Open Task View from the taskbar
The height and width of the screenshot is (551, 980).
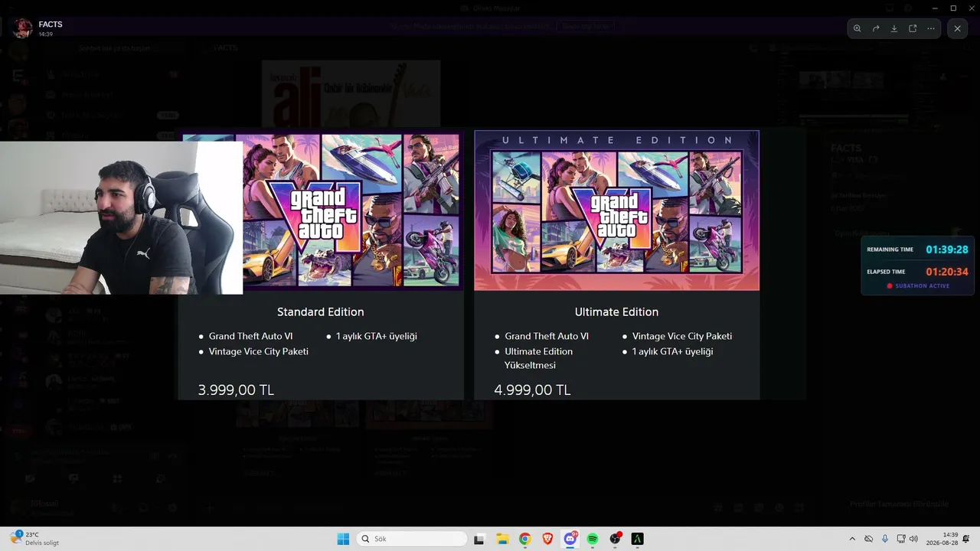point(479,539)
